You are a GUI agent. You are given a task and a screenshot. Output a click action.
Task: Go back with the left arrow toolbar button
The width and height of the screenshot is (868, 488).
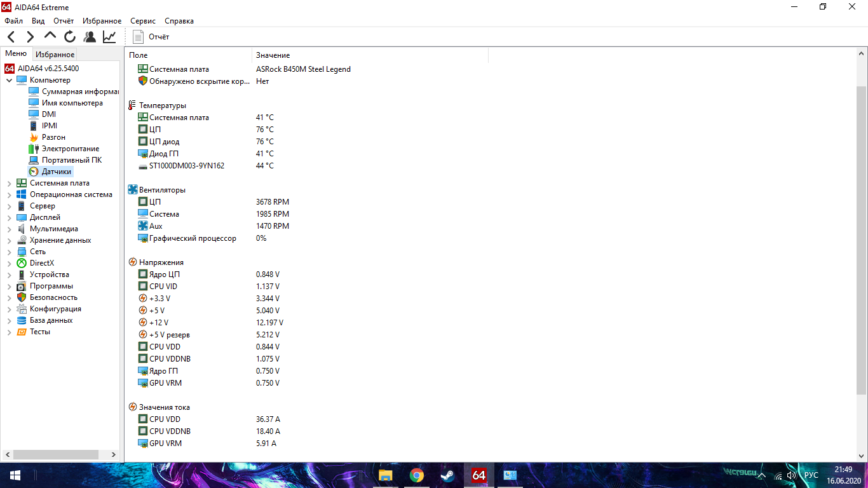point(11,37)
